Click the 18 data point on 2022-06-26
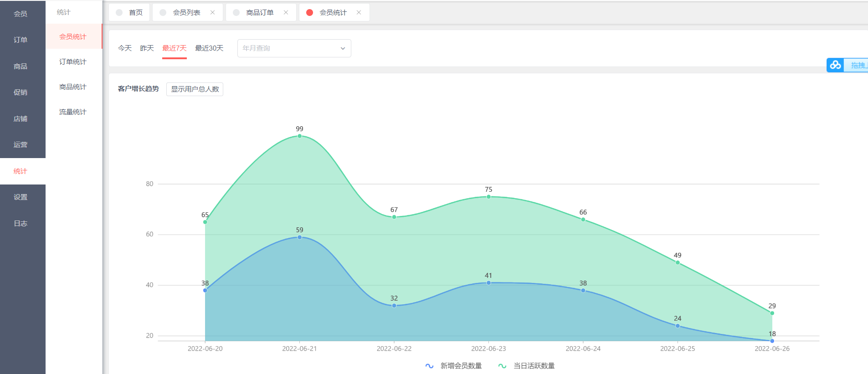 [772, 341]
